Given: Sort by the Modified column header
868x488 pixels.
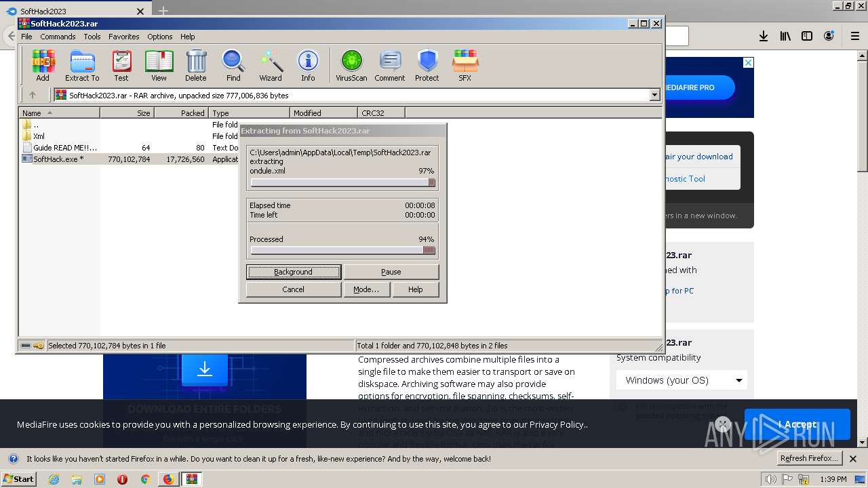Looking at the screenshot, I should pos(324,113).
